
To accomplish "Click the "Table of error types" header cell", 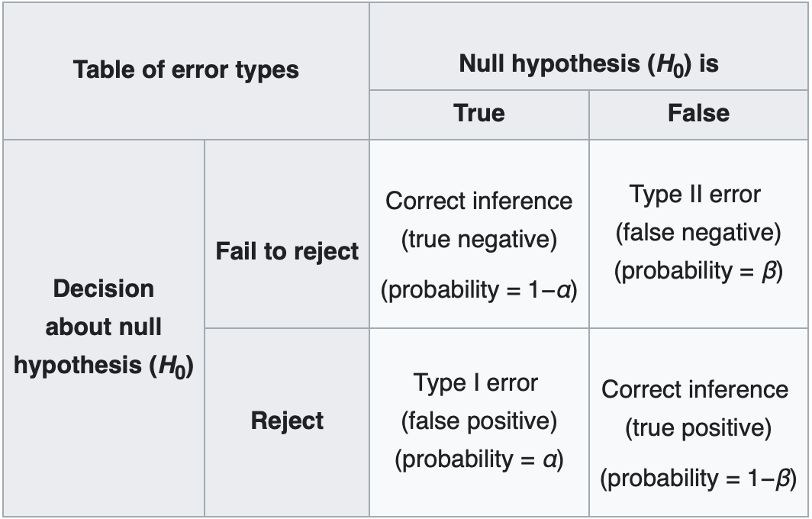I will tap(186, 70).
